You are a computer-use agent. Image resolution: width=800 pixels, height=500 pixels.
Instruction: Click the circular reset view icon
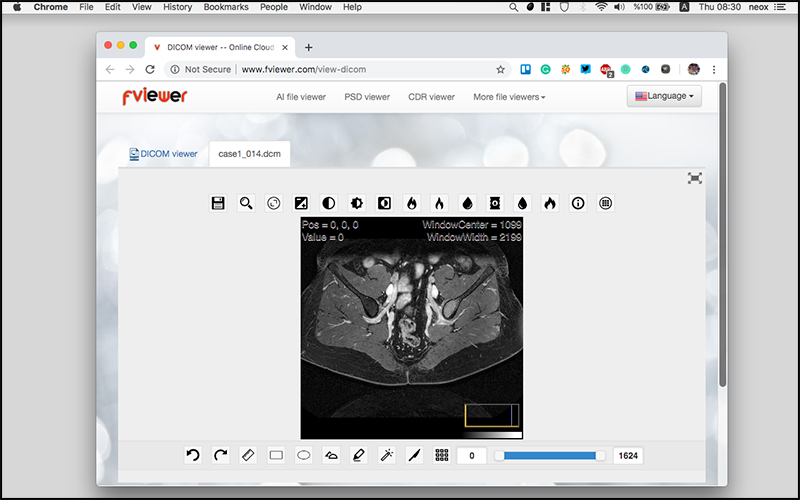tap(273, 203)
